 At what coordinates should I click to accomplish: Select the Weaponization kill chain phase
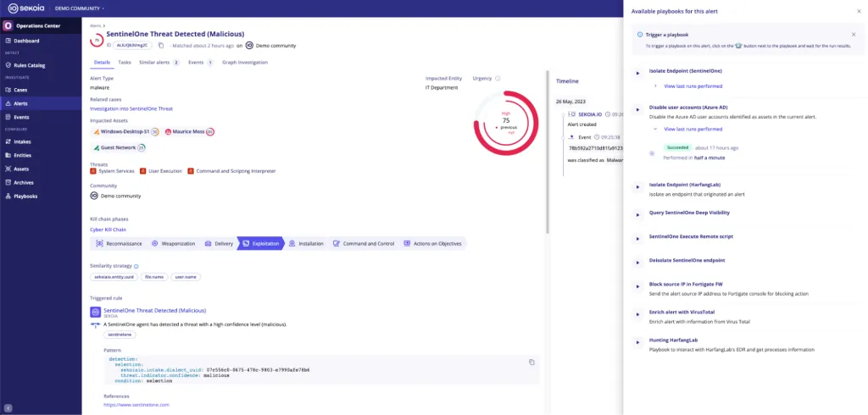[x=173, y=243]
